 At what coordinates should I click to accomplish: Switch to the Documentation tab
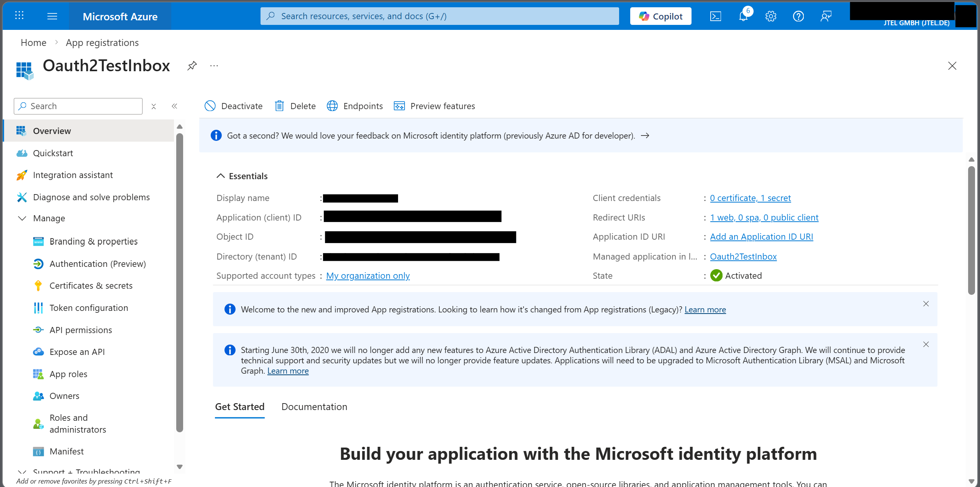click(x=314, y=407)
